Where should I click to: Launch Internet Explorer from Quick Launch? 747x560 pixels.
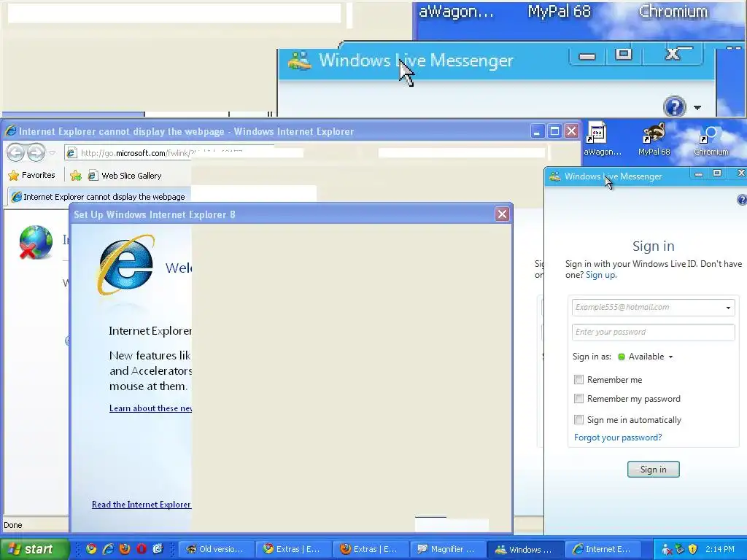[x=108, y=549]
